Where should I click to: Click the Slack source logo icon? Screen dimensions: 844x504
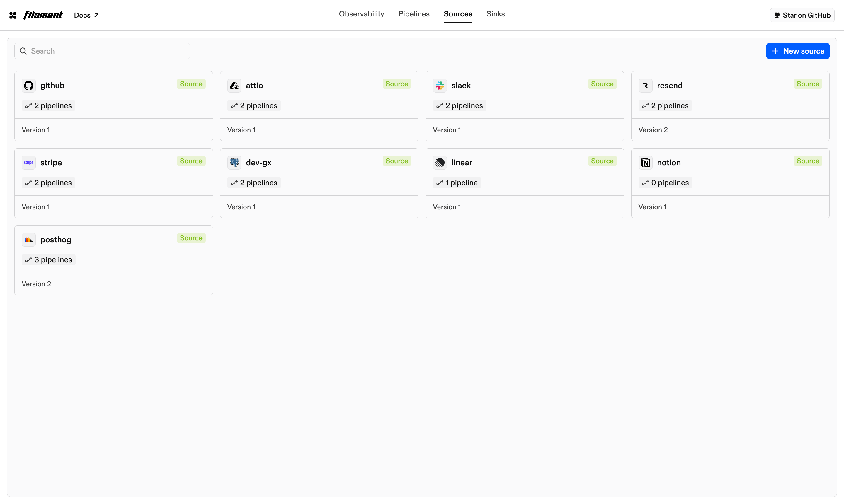pyautogui.click(x=440, y=86)
